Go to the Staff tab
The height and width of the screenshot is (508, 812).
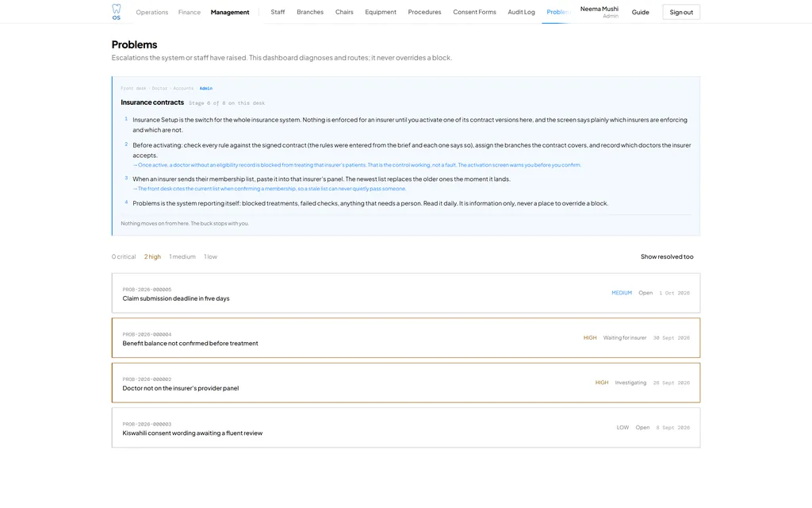tap(278, 12)
